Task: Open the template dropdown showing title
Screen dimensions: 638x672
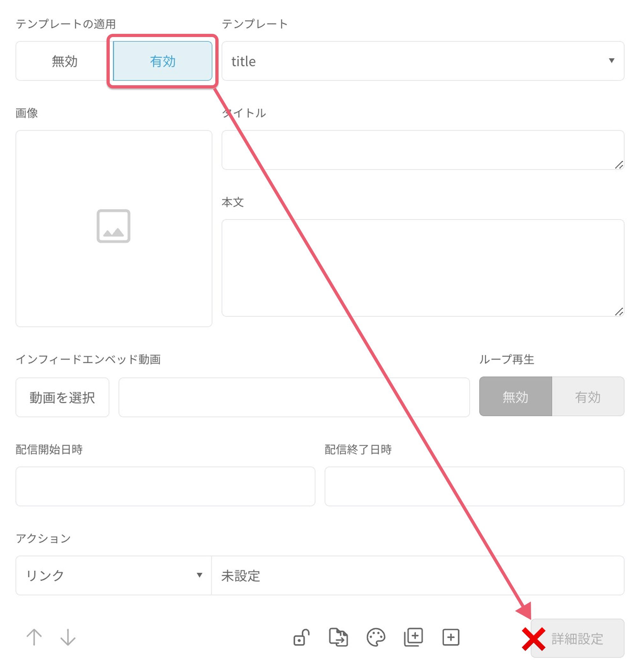Action: [423, 61]
